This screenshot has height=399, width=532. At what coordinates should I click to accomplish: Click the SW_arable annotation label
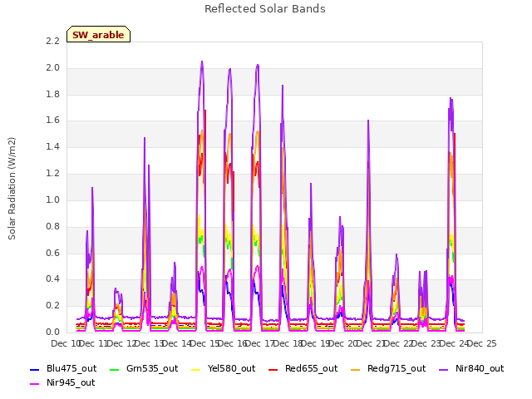98,35
